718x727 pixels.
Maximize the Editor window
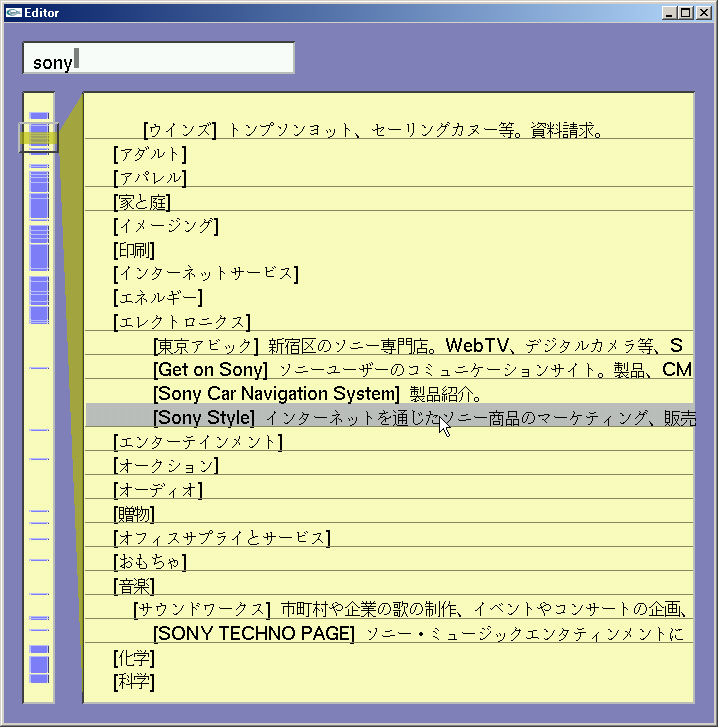click(x=686, y=13)
